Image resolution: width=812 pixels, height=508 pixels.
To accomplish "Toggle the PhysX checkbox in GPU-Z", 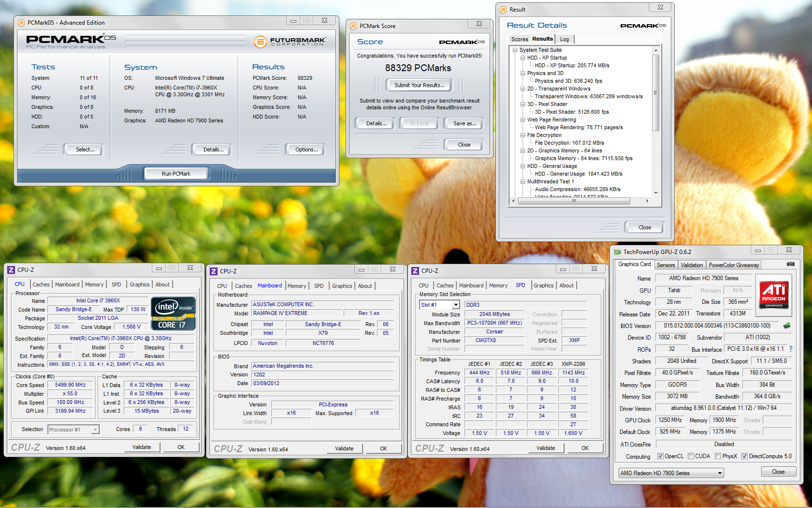I will [x=718, y=456].
